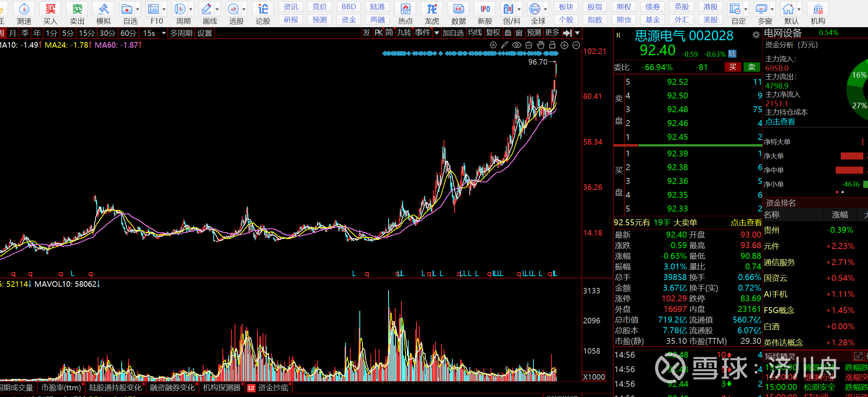The width and height of the screenshot is (868, 397).
Task: Open the chart toolbox icon
Action: pos(529,45)
